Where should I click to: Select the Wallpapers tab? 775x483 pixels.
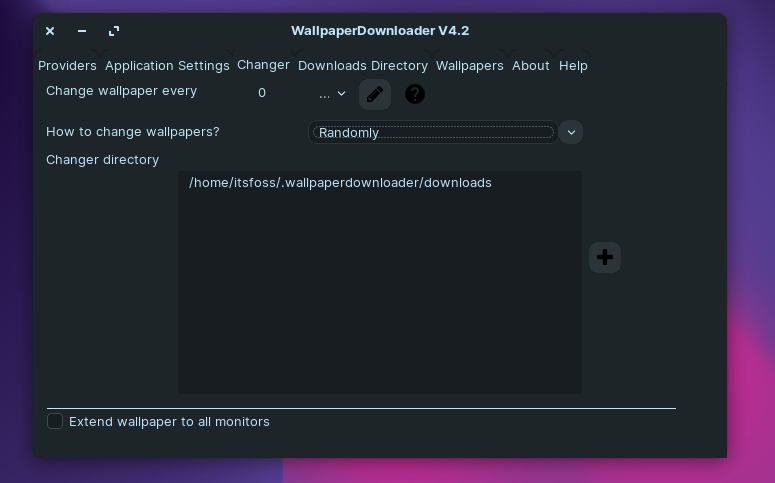click(470, 66)
